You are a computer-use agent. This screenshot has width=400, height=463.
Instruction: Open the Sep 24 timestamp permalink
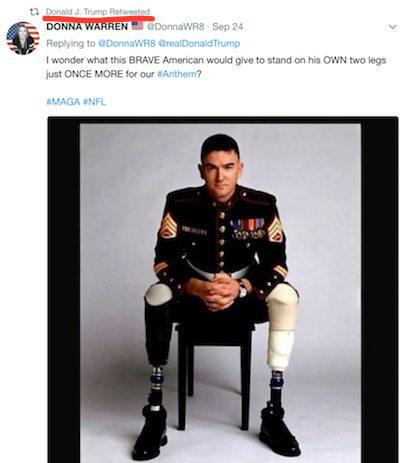(228, 27)
